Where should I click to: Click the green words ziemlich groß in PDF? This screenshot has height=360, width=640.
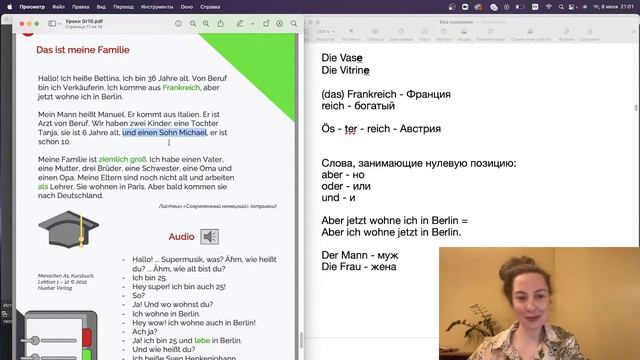(x=122, y=160)
